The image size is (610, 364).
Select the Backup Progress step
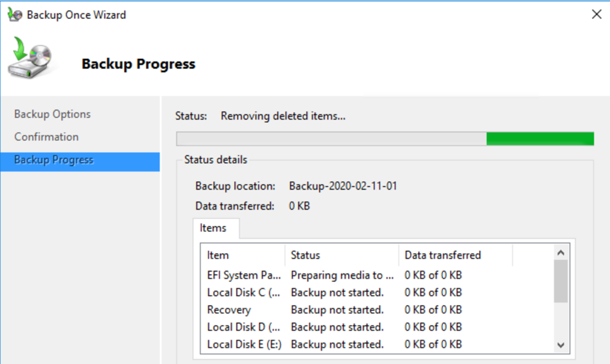54,160
